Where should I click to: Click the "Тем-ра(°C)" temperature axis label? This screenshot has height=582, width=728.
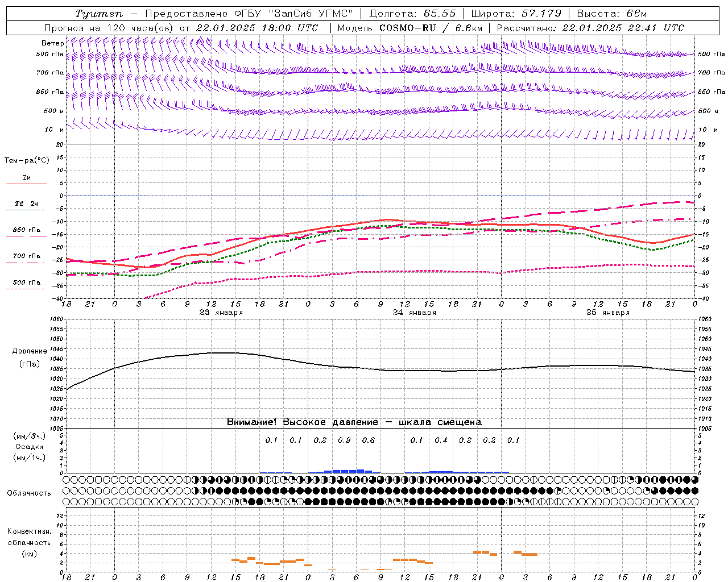click(x=27, y=161)
